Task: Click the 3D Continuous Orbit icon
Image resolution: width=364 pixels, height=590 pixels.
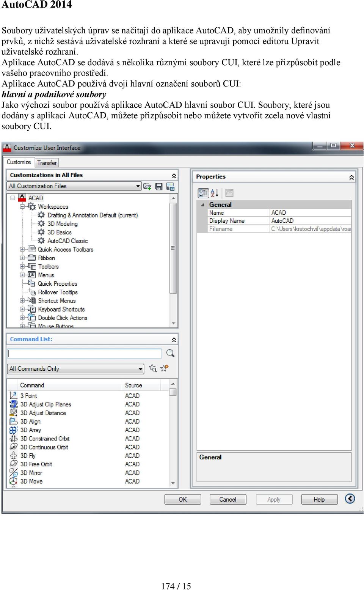Action: click(x=13, y=447)
